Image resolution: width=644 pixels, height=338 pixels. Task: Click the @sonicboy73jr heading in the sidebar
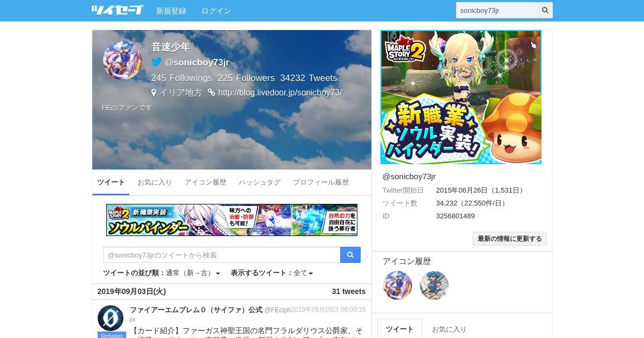pos(409,176)
